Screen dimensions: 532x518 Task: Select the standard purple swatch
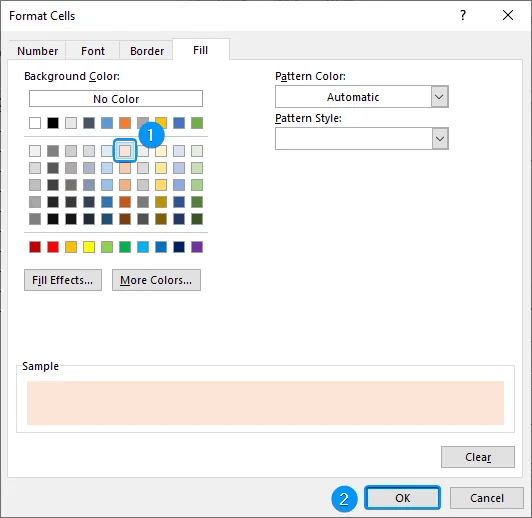[197, 247]
